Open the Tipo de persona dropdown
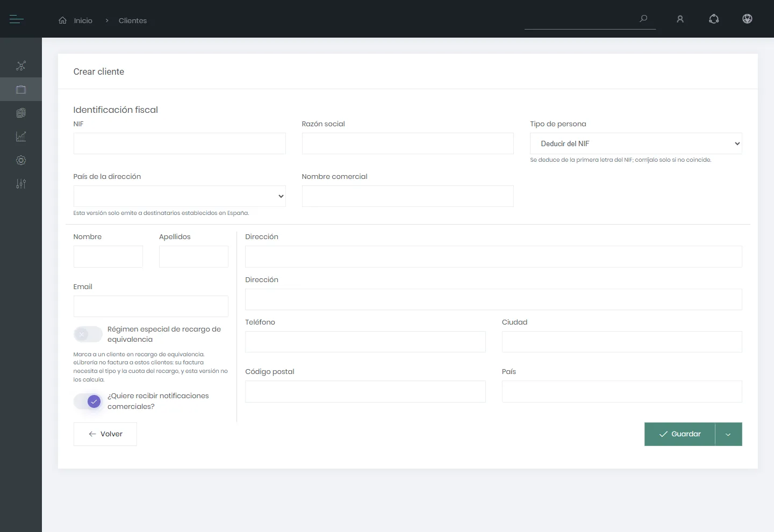Screen dimensions: 774x532 636,143
